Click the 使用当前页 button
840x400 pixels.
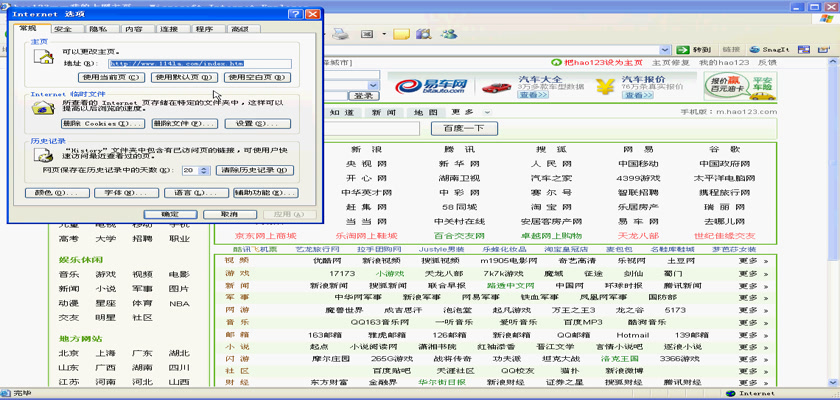[111, 78]
